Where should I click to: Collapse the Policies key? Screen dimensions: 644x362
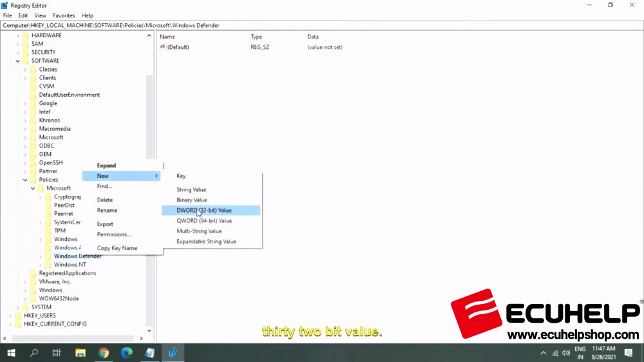pos(25,180)
